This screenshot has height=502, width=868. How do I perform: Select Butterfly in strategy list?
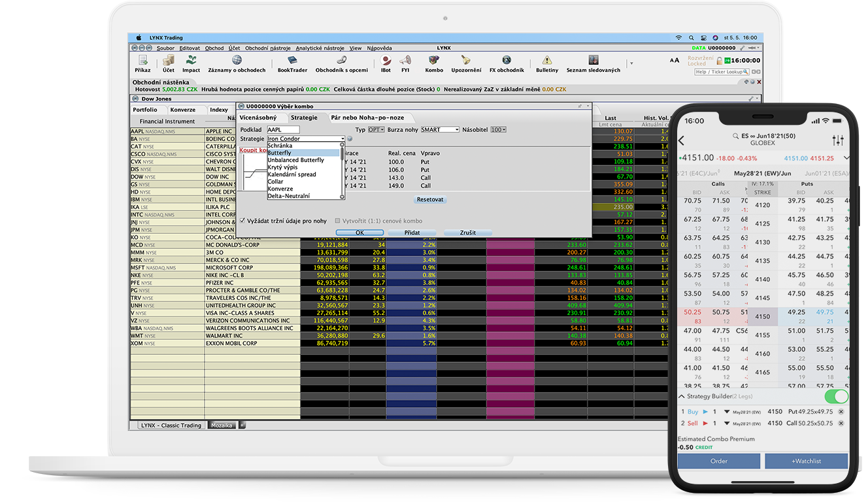coord(303,153)
